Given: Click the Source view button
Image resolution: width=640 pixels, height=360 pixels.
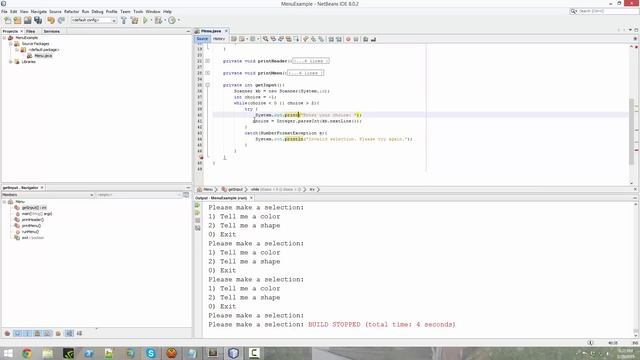Looking at the screenshot, I should point(202,39).
